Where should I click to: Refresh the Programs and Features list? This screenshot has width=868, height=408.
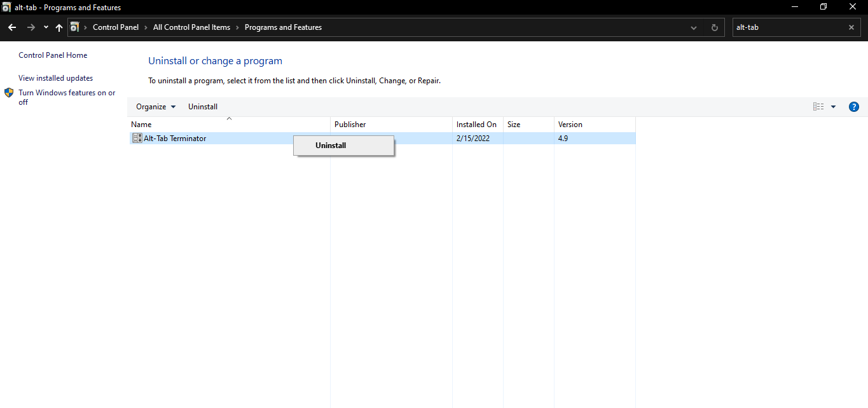point(715,27)
